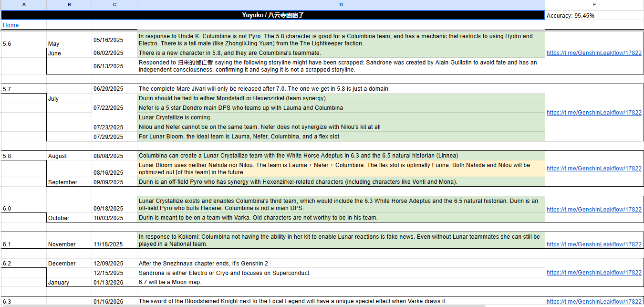The width and height of the screenshot is (644, 307).
Task: Select the version cell '5.8'
Action: (24, 156)
